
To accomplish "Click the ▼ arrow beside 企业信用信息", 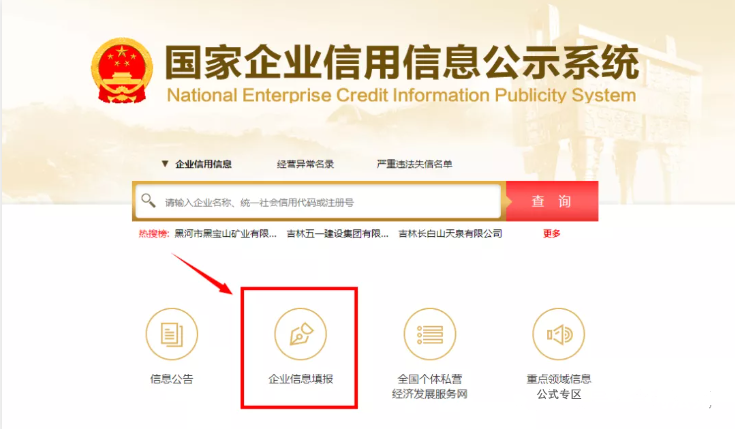I will 164,164.
